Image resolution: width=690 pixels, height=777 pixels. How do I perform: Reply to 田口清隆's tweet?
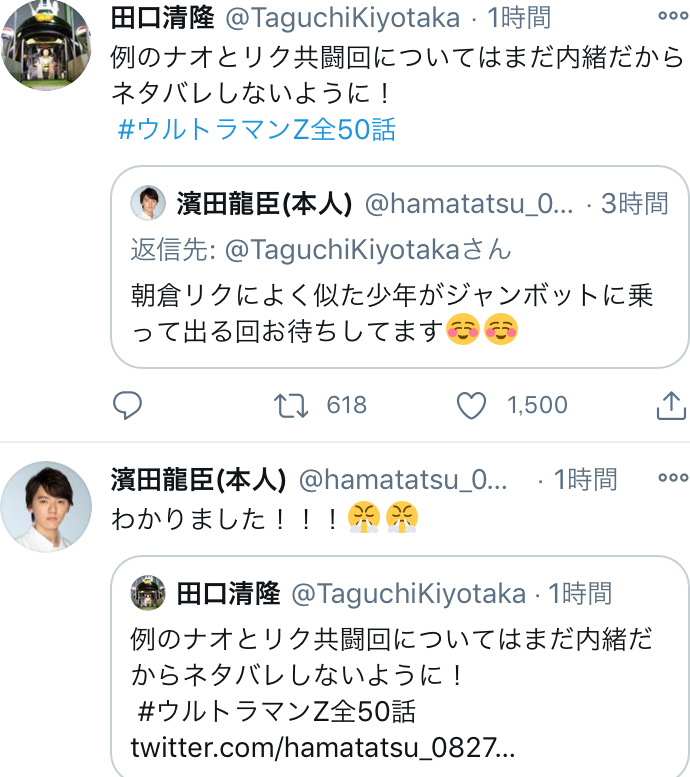127,405
